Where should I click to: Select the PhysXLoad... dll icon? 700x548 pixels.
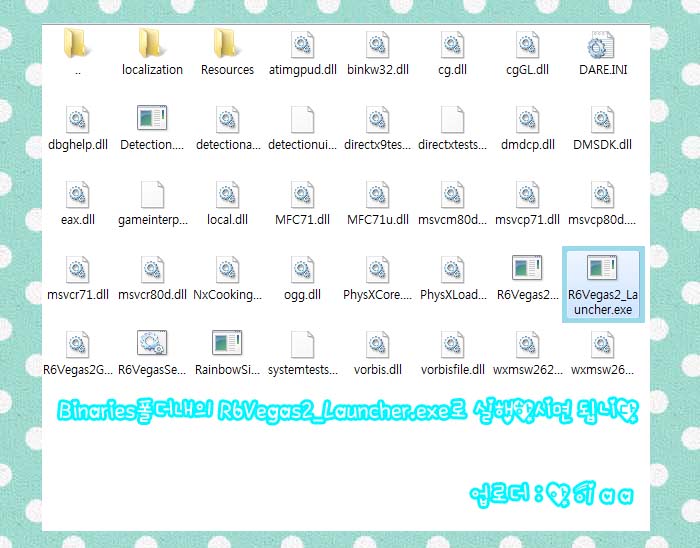pyautogui.click(x=453, y=270)
